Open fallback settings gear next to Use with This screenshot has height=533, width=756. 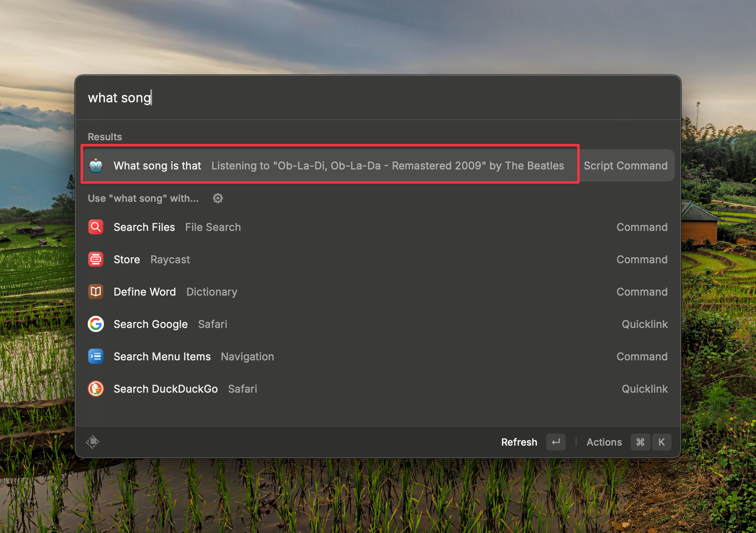218,198
